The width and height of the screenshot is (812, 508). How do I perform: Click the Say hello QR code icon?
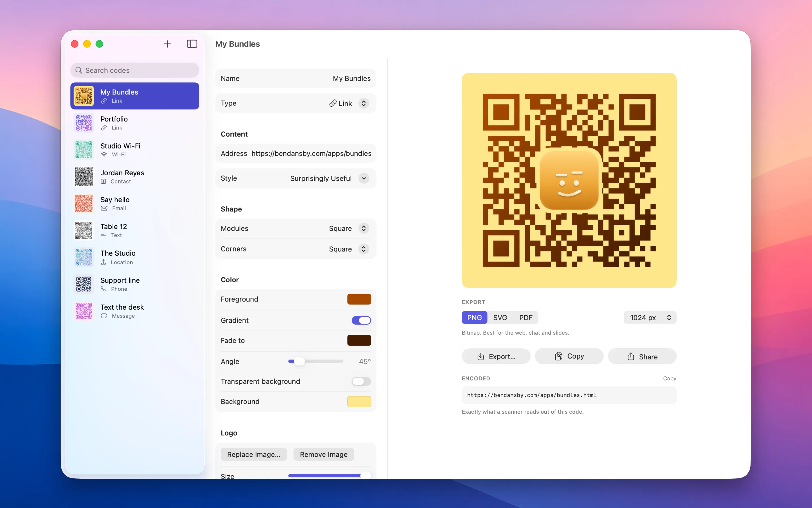pos(84,203)
